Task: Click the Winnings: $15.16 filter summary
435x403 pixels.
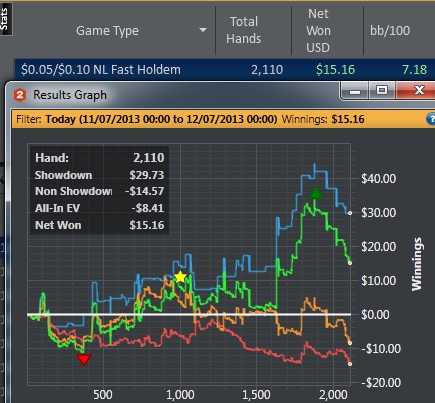Action: (x=323, y=119)
